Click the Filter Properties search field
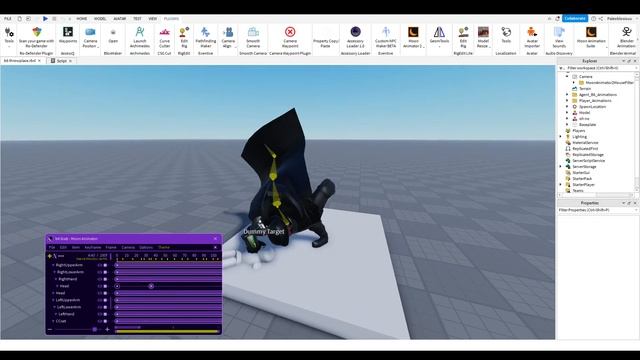 pyautogui.click(x=597, y=210)
